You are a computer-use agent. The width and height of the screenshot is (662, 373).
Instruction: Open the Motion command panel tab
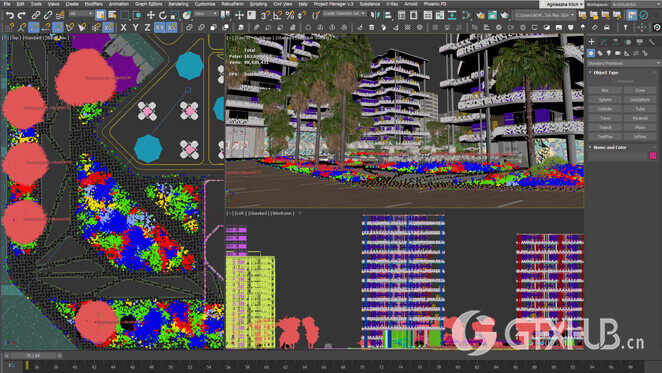[x=628, y=41]
